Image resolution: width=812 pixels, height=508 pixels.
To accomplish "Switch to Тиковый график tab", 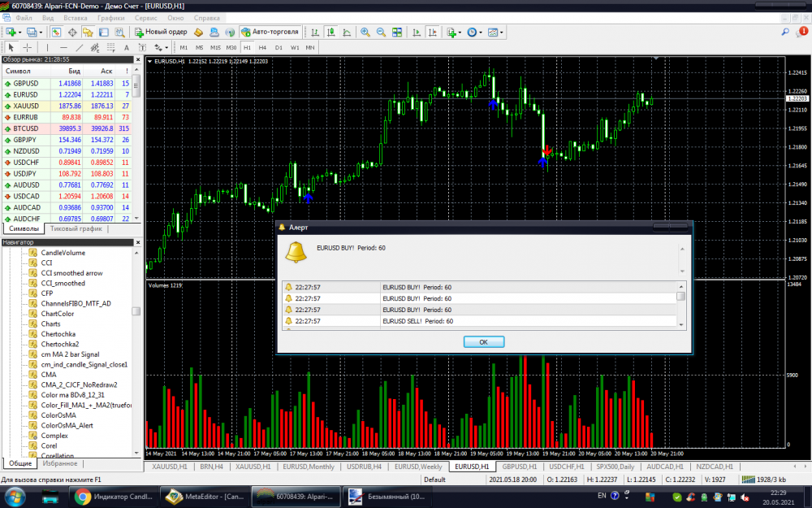I will (x=76, y=228).
